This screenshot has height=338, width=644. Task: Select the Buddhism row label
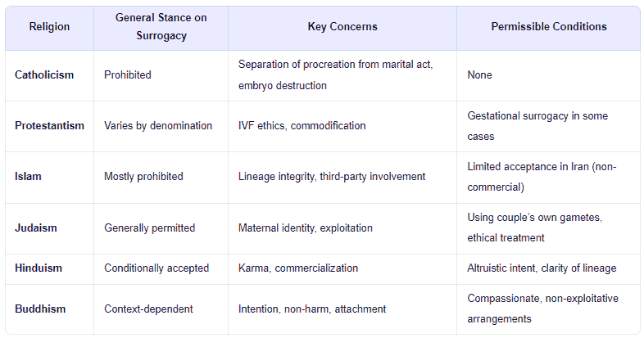pos(40,309)
